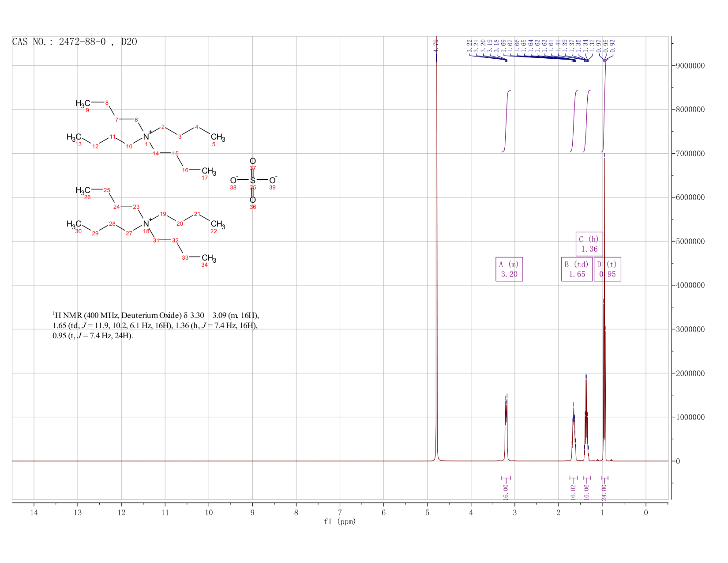Click the 2 tick label on ppm axis
The image size is (728, 563).
tap(559, 513)
